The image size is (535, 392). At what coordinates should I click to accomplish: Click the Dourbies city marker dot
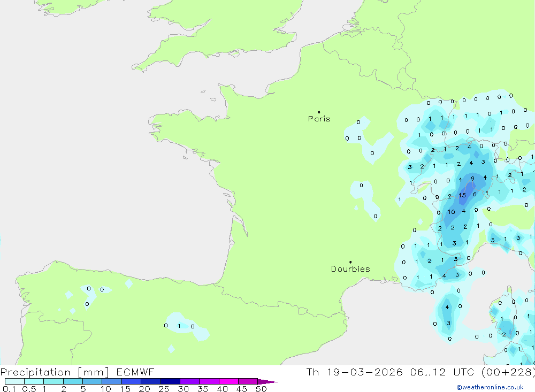(x=350, y=262)
